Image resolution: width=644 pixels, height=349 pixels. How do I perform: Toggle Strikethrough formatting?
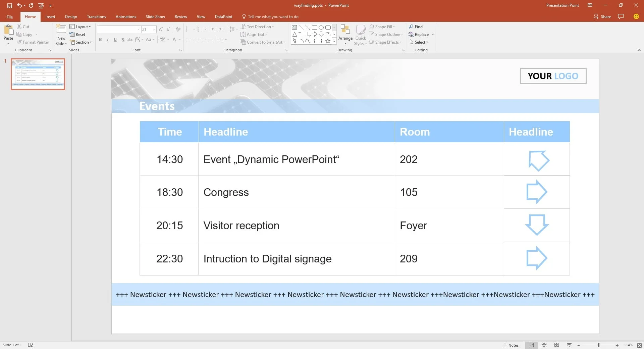[130, 40]
